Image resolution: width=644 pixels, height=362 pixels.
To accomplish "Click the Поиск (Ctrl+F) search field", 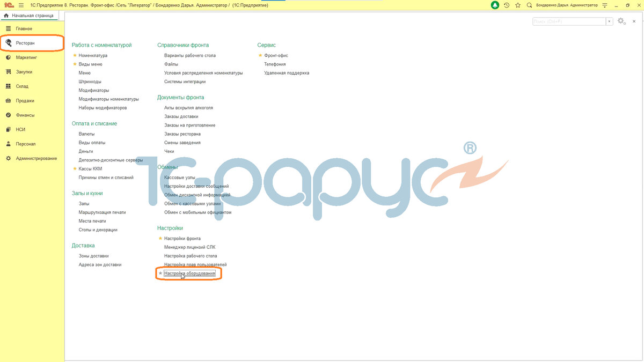I will (x=569, y=21).
